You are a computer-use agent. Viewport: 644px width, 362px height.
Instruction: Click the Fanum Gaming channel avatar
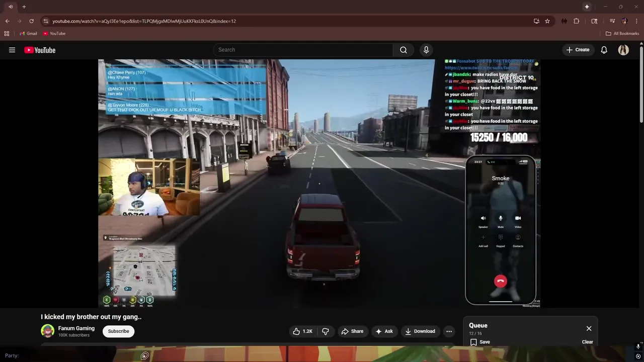click(48, 331)
